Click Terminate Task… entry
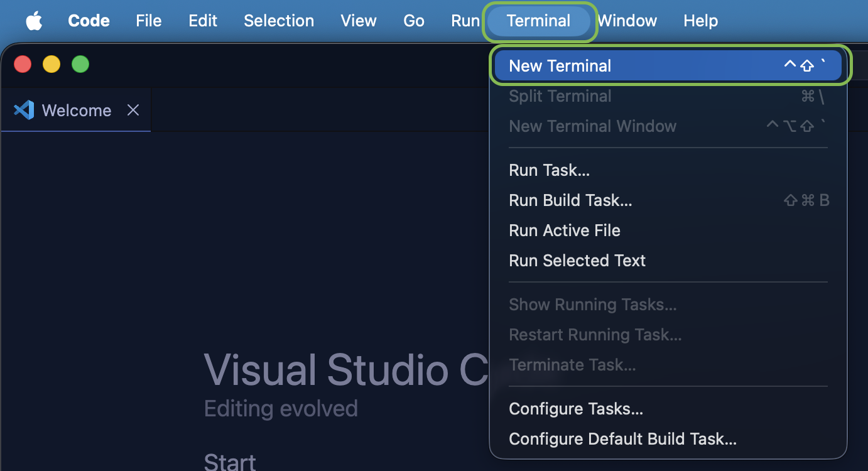 coord(668,365)
